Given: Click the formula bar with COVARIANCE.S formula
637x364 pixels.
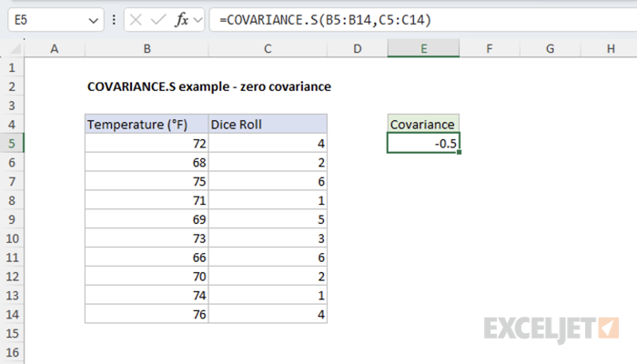Looking at the screenshot, I should [x=422, y=20].
